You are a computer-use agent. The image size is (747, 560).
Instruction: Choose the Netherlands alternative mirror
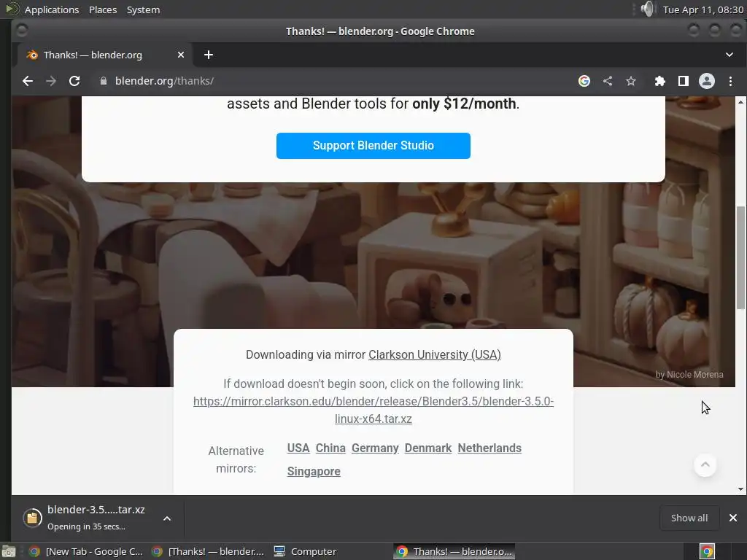(x=489, y=448)
